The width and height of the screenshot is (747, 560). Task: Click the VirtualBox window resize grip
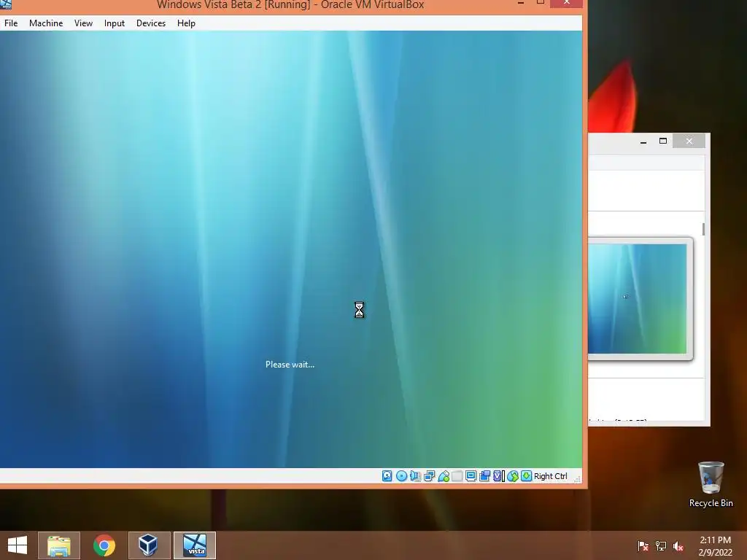pyautogui.click(x=577, y=478)
